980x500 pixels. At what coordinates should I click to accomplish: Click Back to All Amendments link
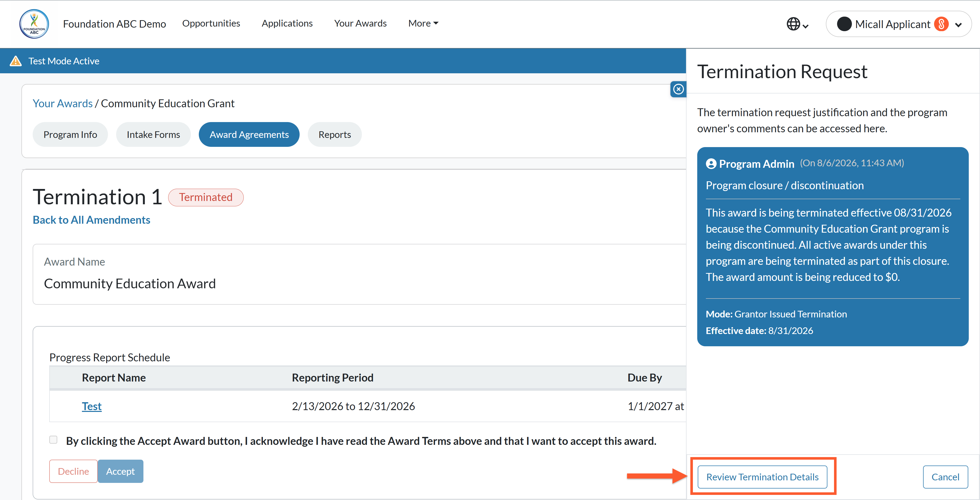point(91,220)
